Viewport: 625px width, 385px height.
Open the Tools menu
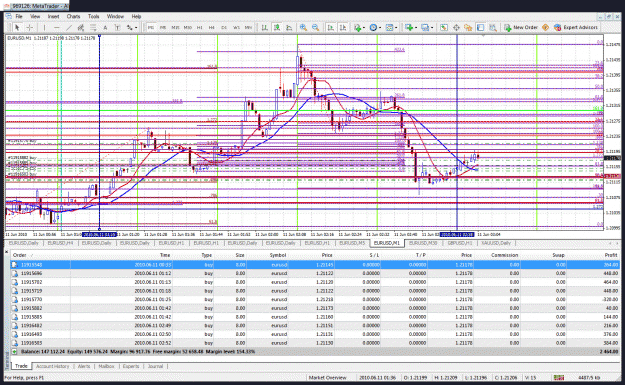tap(94, 16)
